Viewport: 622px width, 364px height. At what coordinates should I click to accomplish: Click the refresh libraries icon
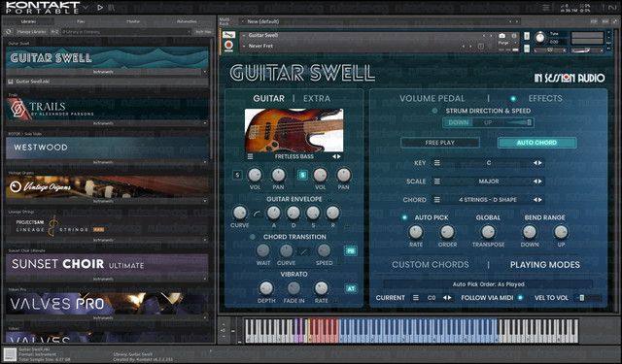[9, 32]
